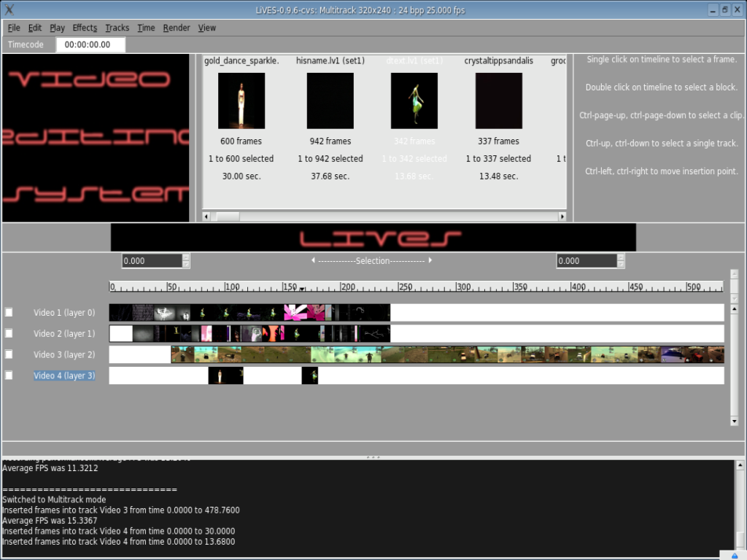
Task: Select the highlighted Video 4 (layer 3) label
Action: coord(64,376)
